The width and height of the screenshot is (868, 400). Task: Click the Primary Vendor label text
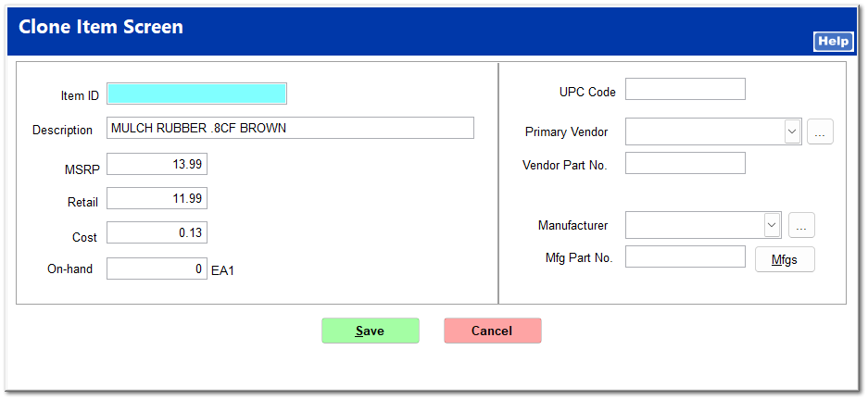pyautogui.click(x=566, y=132)
